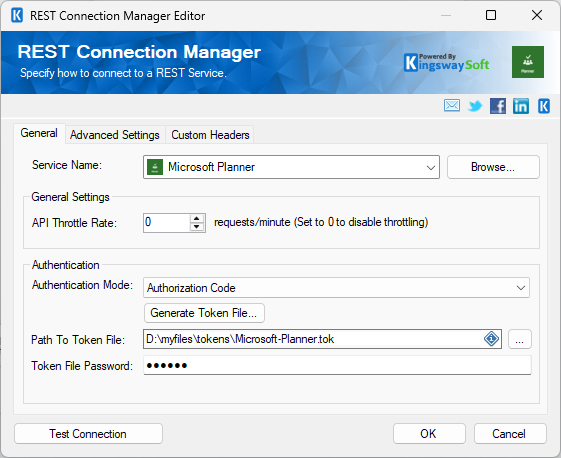Image resolution: width=561 pixels, height=458 pixels.
Task: Click the 'Service Name:' label
Action: [x=67, y=165]
